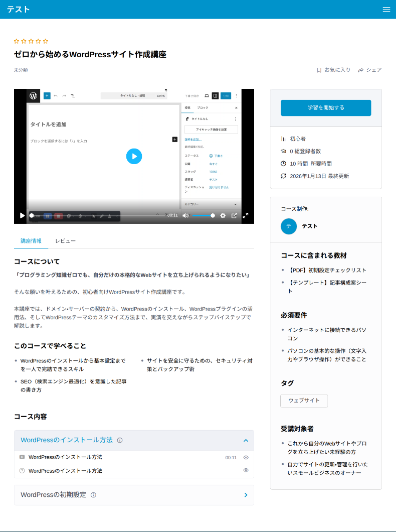Open the テスト instructor avatar
The image size is (396, 532).
click(x=289, y=226)
